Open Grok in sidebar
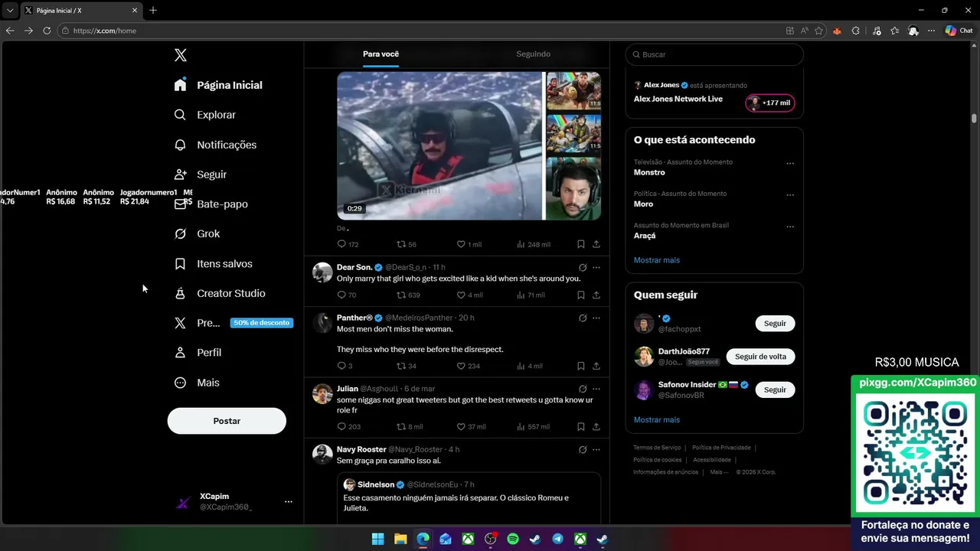Viewport: 980px width, 551px height. pyautogui.click(x=197, y=233)
